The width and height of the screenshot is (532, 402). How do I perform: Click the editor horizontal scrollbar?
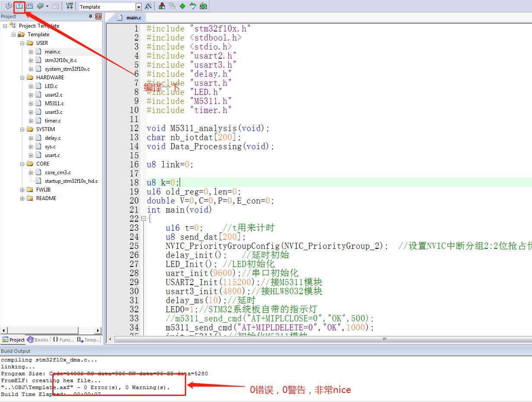point(384,339)
